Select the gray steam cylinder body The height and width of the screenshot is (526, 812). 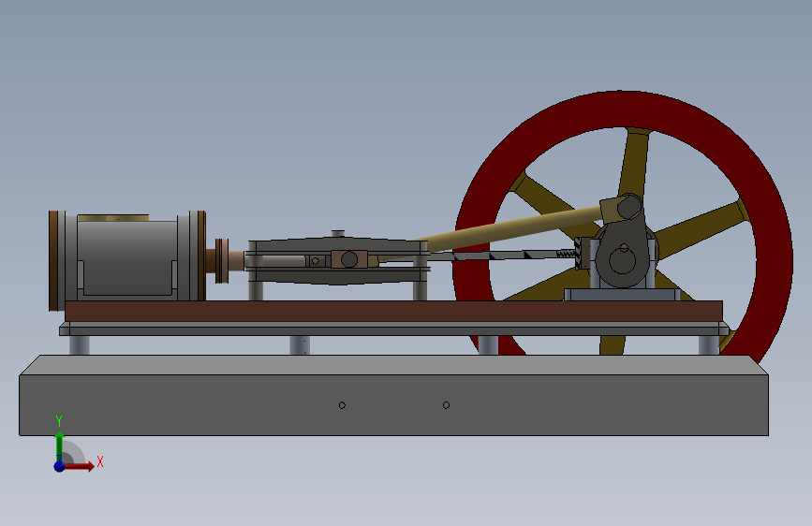pos(126,257)
